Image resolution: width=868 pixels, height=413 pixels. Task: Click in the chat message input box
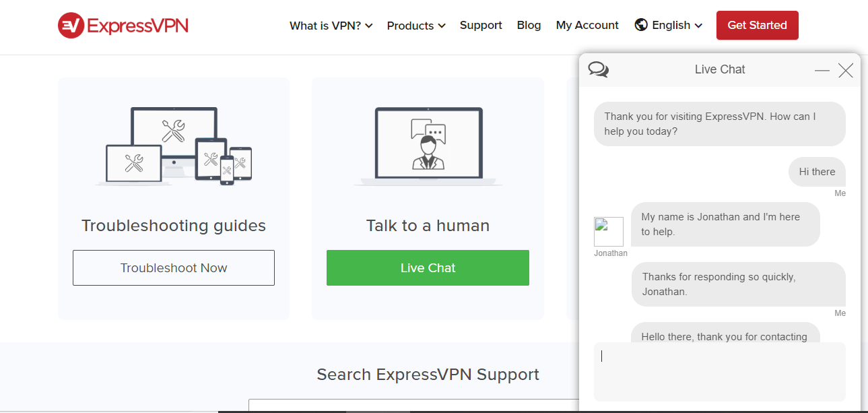pos(719,372)
